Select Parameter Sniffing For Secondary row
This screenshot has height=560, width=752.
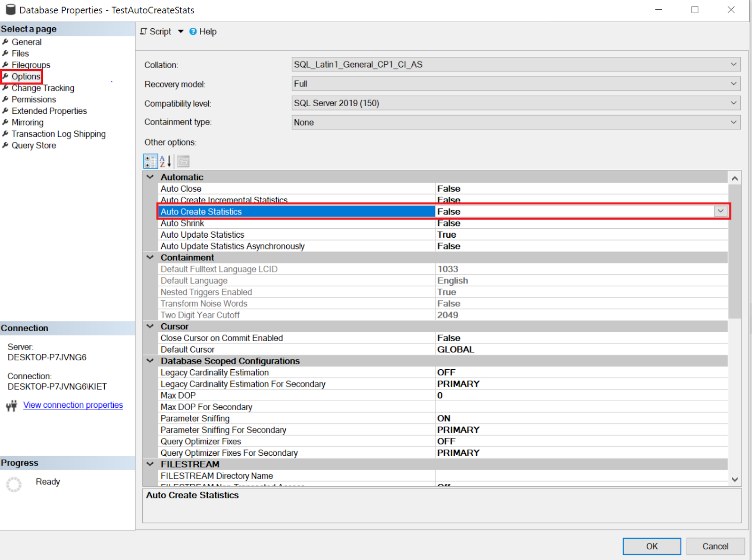[x=443, y=430]
